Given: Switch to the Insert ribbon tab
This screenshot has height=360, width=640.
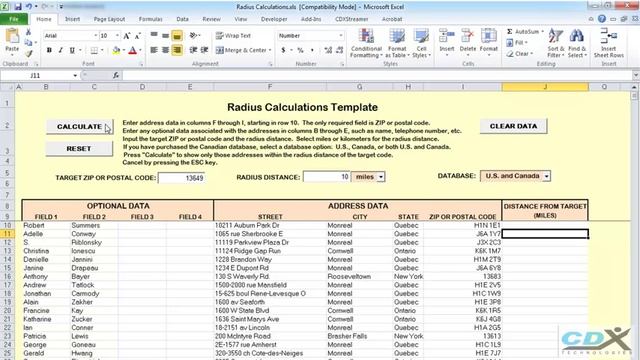Looking at the screenshot, I should 72,19.
